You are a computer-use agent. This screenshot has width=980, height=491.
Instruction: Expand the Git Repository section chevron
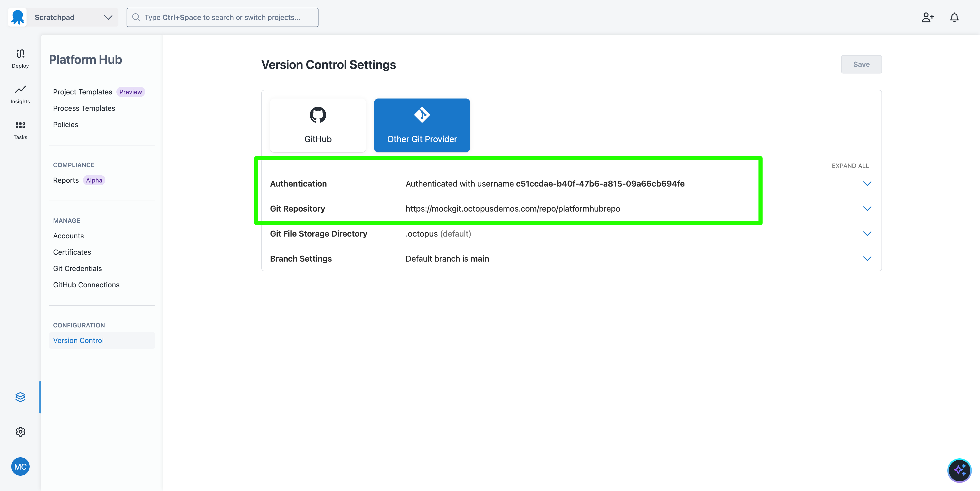point(867,209)
